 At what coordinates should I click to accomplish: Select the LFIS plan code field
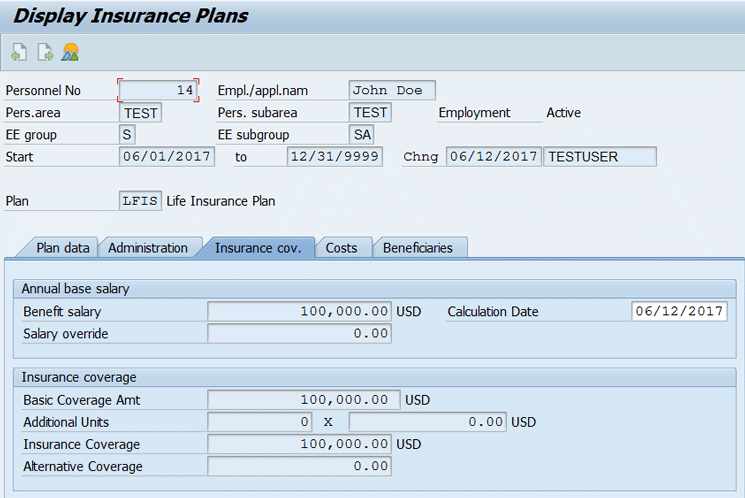pyautogui.click(x=140, y=201)
